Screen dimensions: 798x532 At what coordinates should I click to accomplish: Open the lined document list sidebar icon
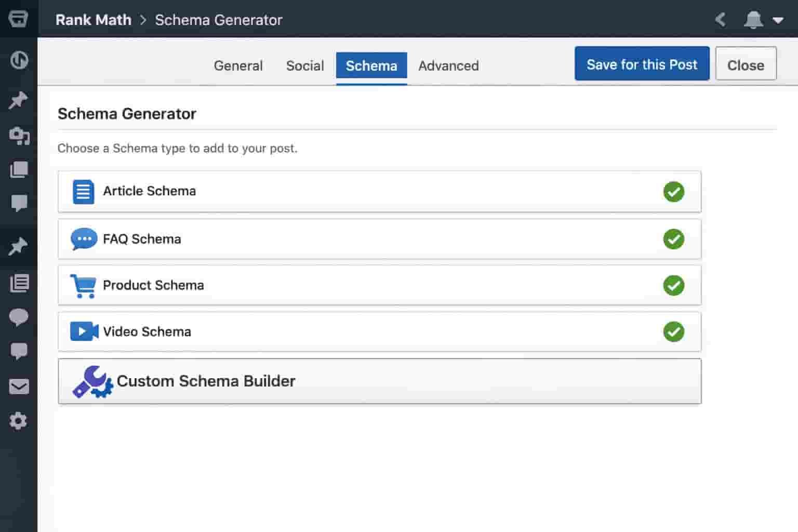point(19,283)
